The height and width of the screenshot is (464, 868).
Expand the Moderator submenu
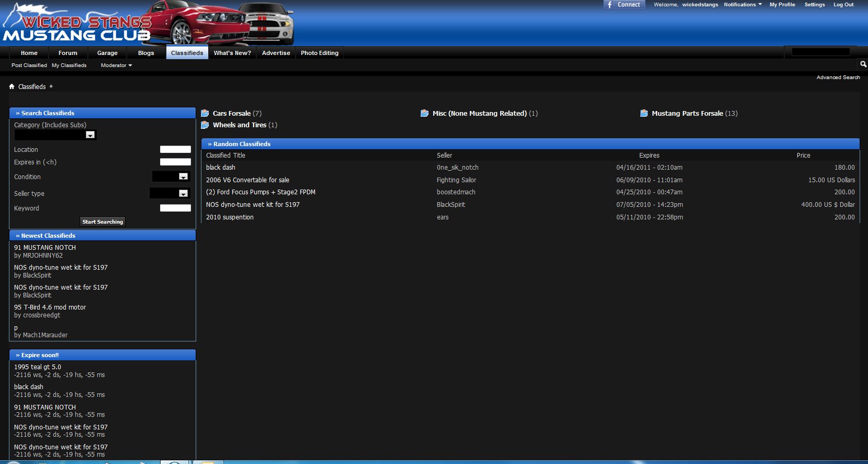coord(116,65)
